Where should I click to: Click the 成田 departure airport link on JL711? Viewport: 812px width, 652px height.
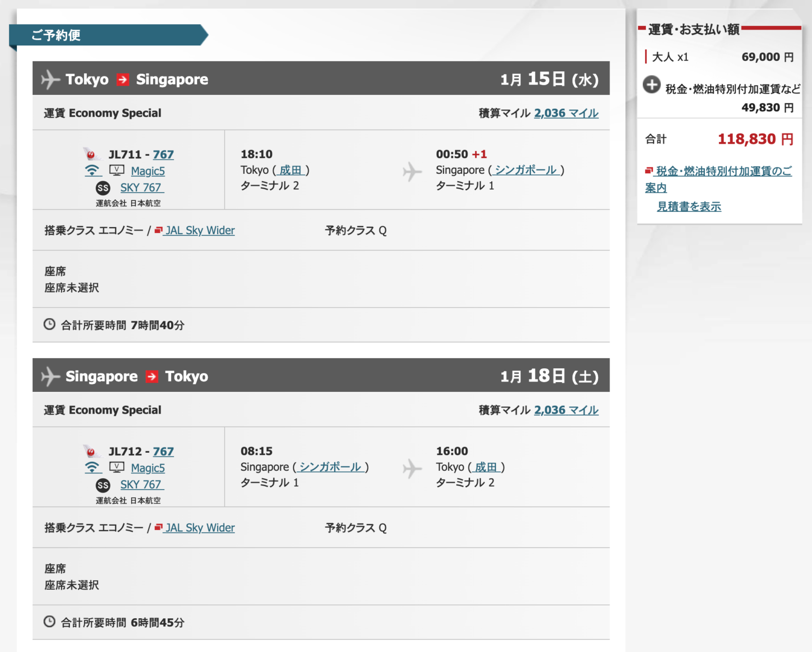pyautogui.click(x=290, y=170)
